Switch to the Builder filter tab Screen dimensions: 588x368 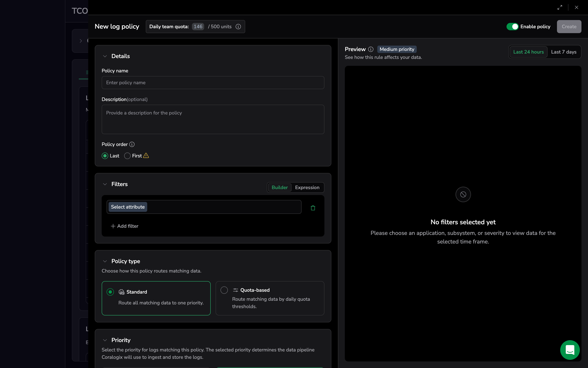(x=280, y=187)
